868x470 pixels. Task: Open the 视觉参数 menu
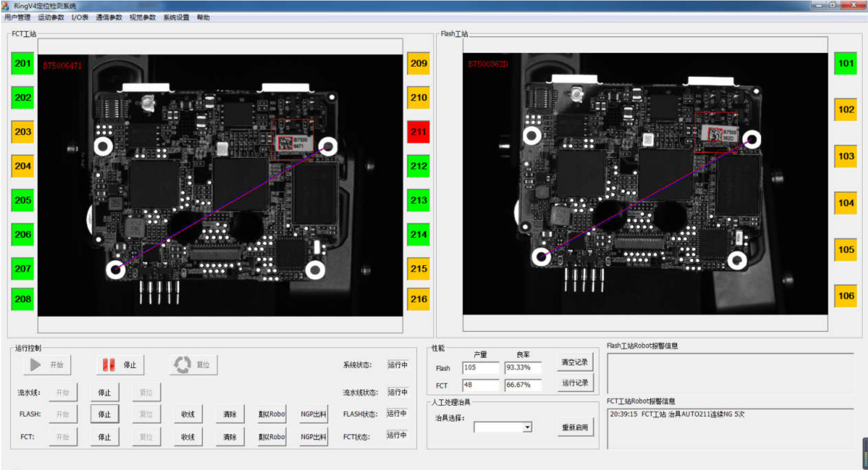(142, 17)
